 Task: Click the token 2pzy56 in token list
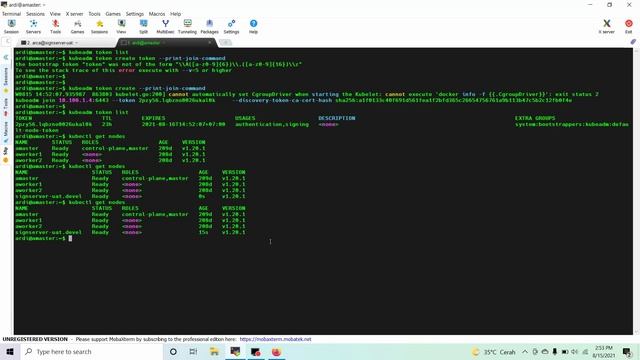[53, 124]
